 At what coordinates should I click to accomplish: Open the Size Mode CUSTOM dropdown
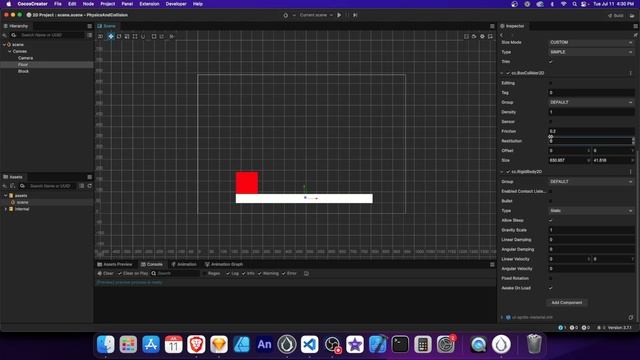[591, 42]
